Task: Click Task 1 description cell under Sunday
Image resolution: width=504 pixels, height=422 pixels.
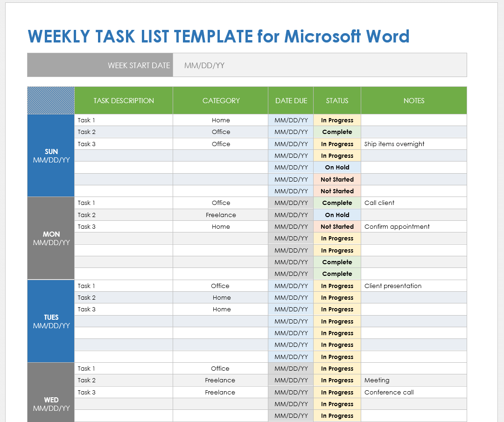Action: pyautogui.click(x=86, y=120)
